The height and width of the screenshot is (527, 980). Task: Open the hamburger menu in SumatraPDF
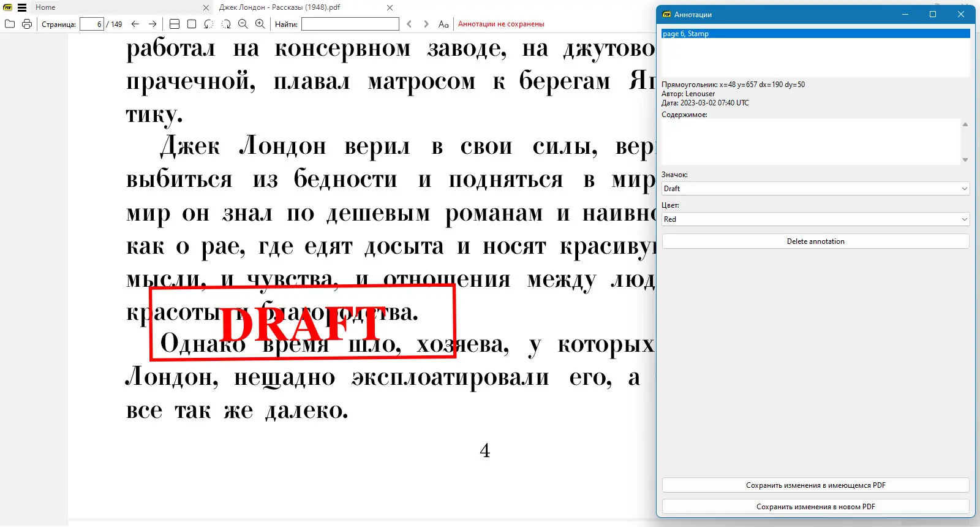(22, 7)
